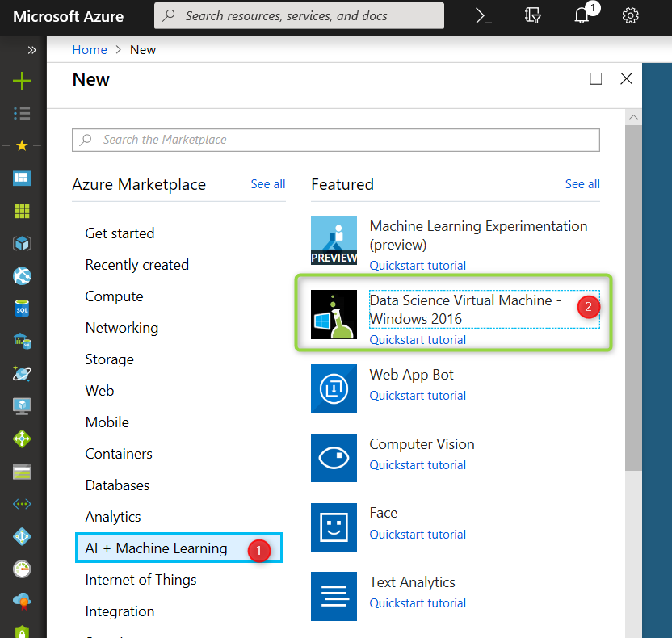672x638 pixels.
Task: View notifications via the bell icon
Action: [582, 15]
